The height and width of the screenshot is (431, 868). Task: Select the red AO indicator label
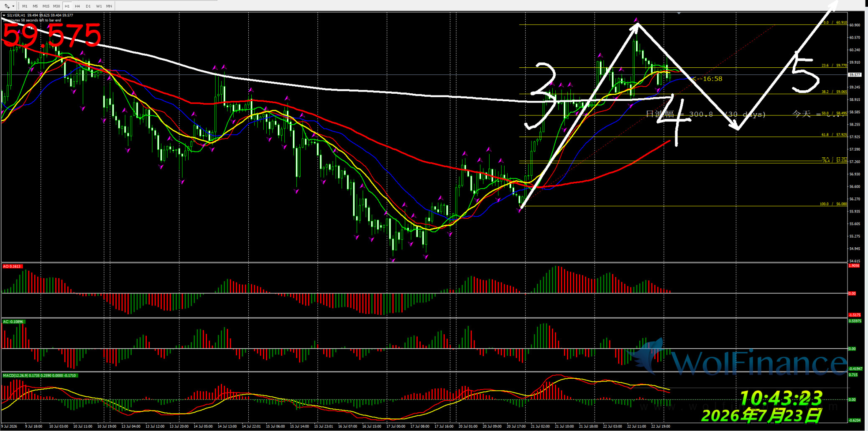tap(12, 266)
